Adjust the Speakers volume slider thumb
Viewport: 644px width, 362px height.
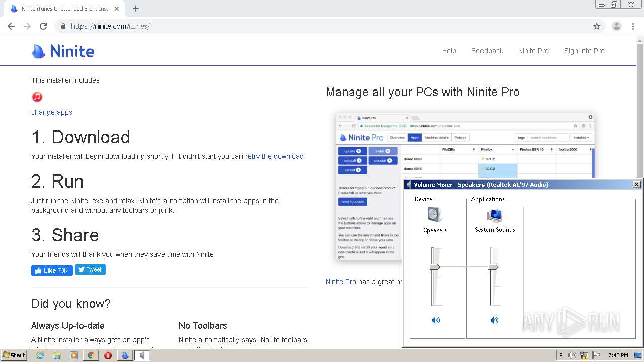pyautogui.click(x=435, y=267)
